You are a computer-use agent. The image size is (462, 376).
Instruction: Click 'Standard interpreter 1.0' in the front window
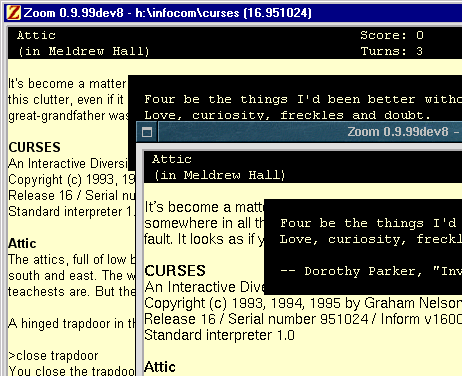(x=220, y=335)
